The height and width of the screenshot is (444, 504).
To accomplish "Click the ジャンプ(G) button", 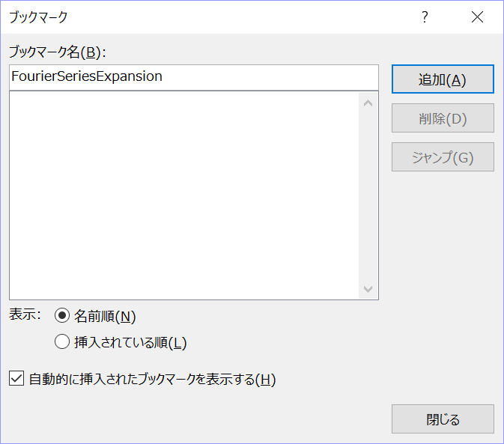I will 443,157.
